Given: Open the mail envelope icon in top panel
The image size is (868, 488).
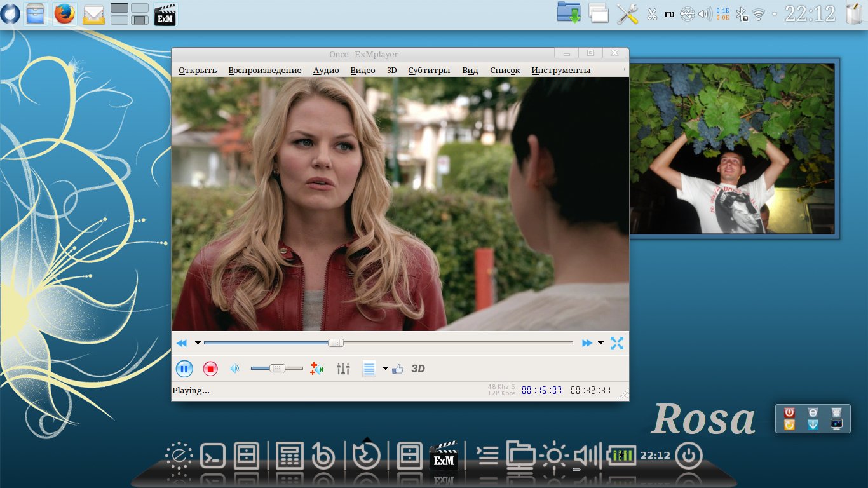Looking at the screenshot, I should pos(93,14).
